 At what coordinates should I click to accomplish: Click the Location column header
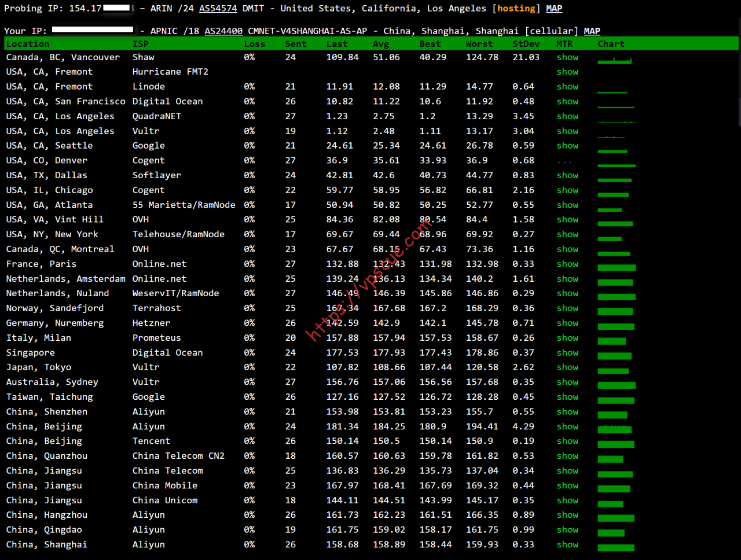28,44
